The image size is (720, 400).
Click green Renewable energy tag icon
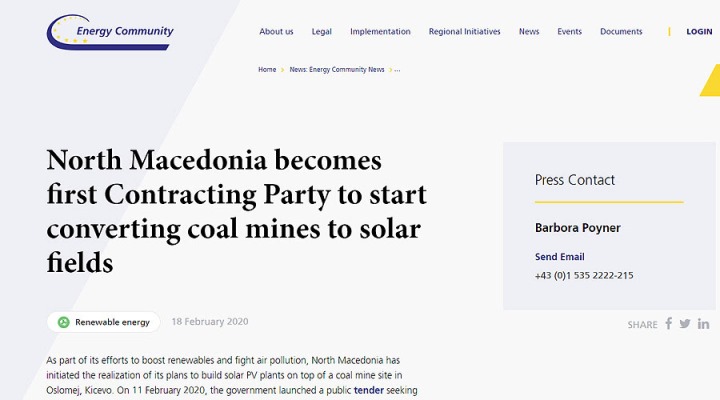tap(63, 322)
